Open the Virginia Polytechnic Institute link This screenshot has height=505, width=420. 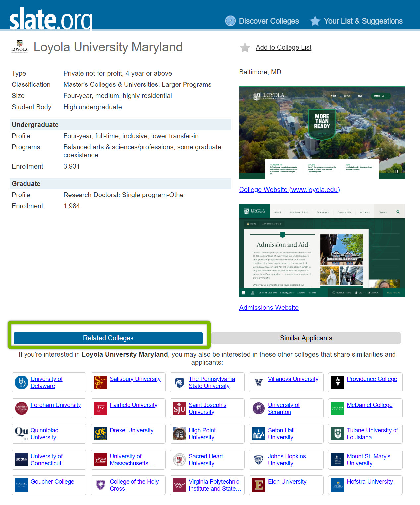215,485
